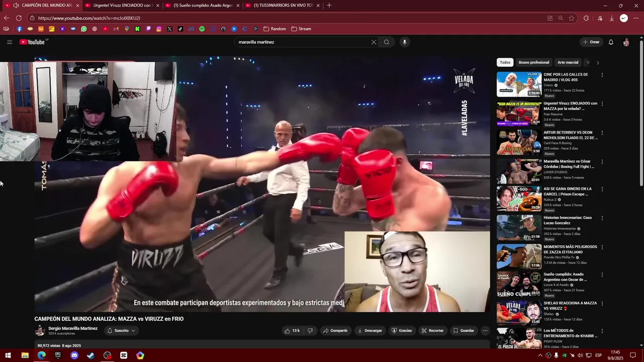The height and width of the screenshot is (362, 644).
Task: Open the YouTube hamburger guide menu
Action: (9, 42)
